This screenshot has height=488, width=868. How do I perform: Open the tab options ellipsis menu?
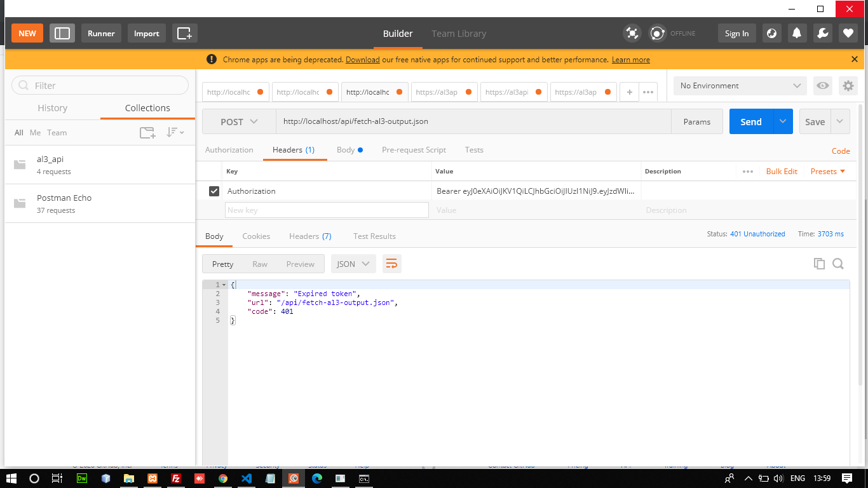point(648,92)
